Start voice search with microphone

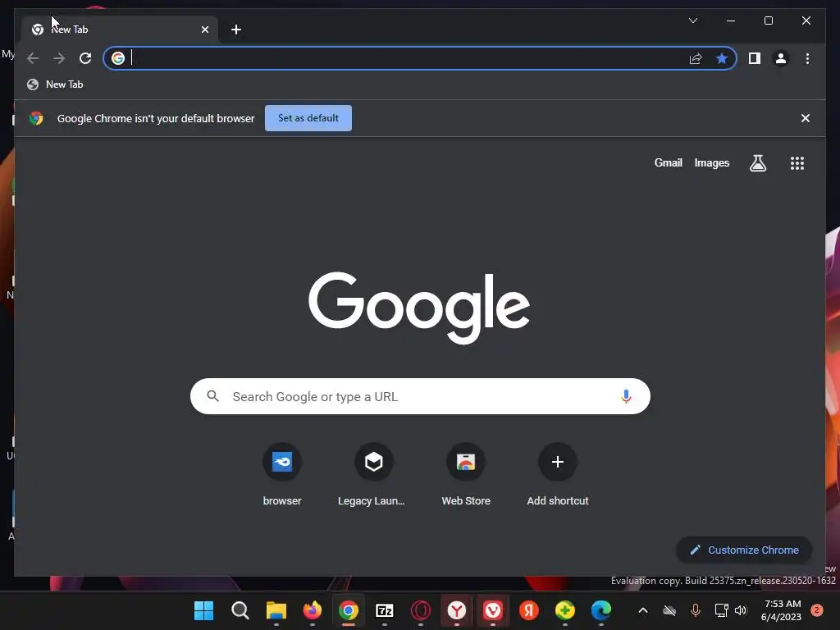coord(626,396)
